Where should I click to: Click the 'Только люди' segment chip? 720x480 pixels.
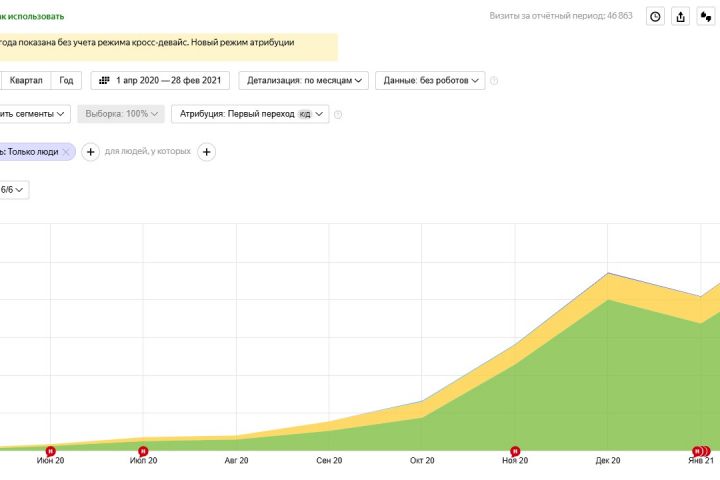click(x=32, y=152)
